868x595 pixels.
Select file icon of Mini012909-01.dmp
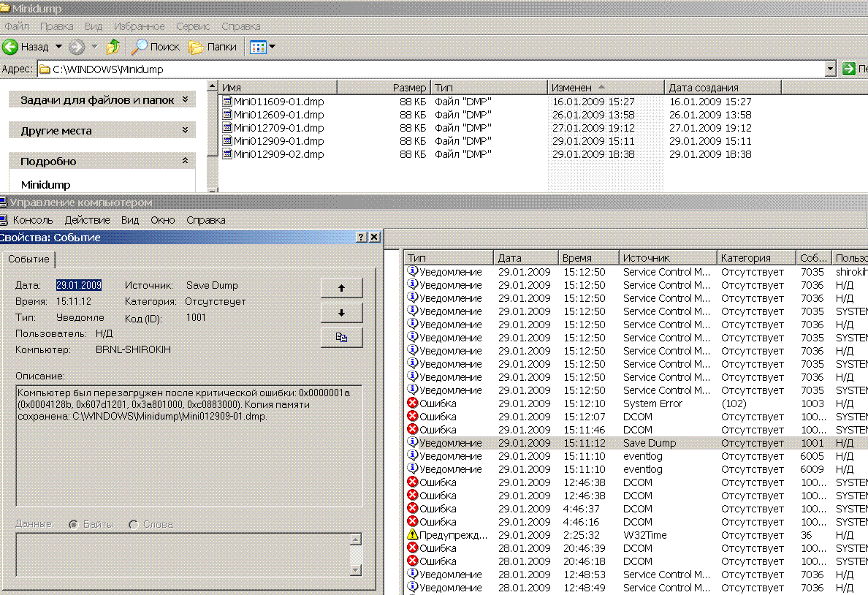click(227, 141)
